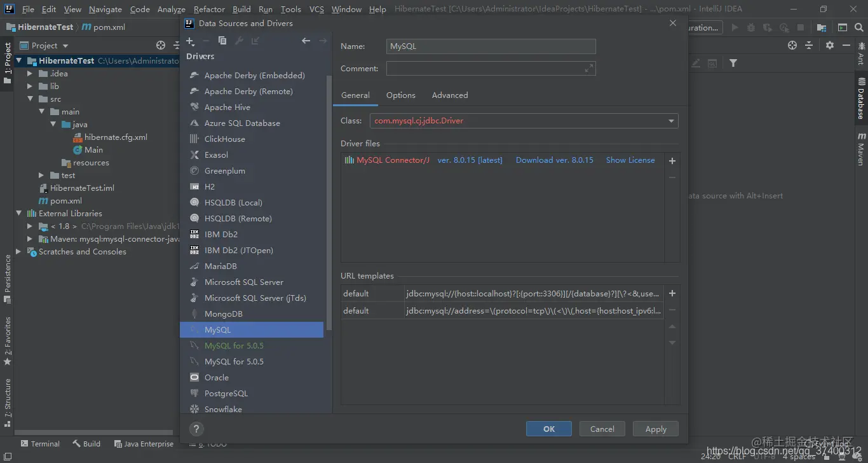Click OK button in dialog

[x=549, y=429]
